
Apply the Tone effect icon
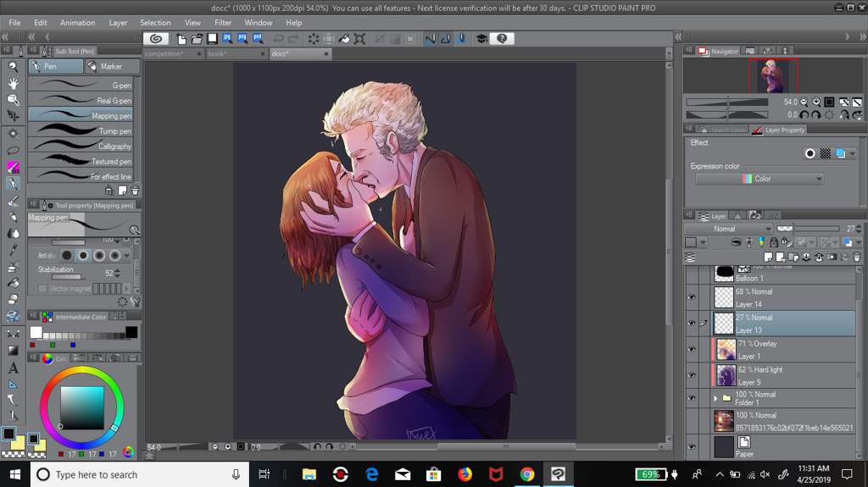pos(826,154)
